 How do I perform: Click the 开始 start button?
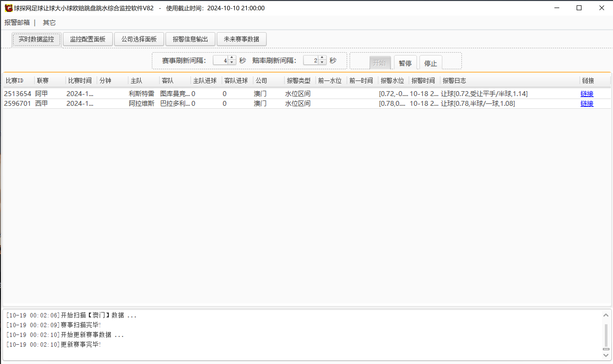coord(380,63)
